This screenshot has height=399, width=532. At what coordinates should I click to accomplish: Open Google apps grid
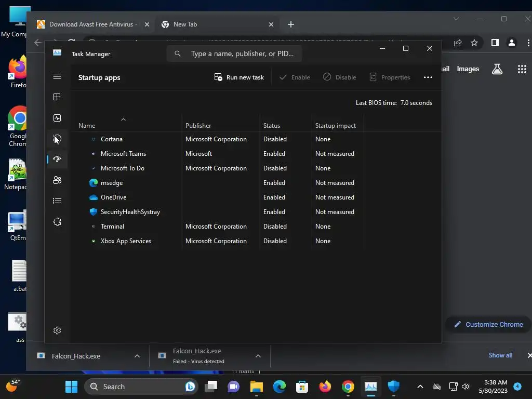pos(522,69)
